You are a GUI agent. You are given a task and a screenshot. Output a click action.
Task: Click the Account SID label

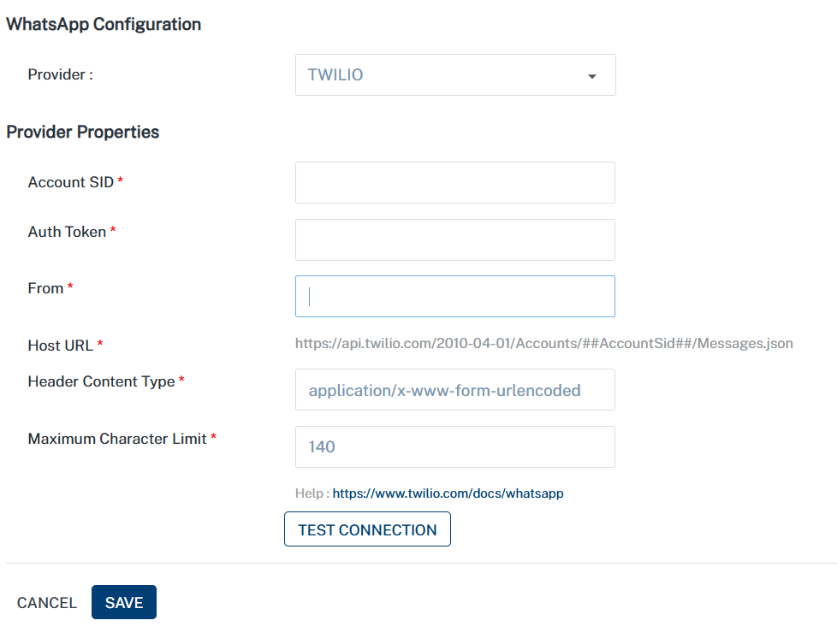click(x=71, y=182)
